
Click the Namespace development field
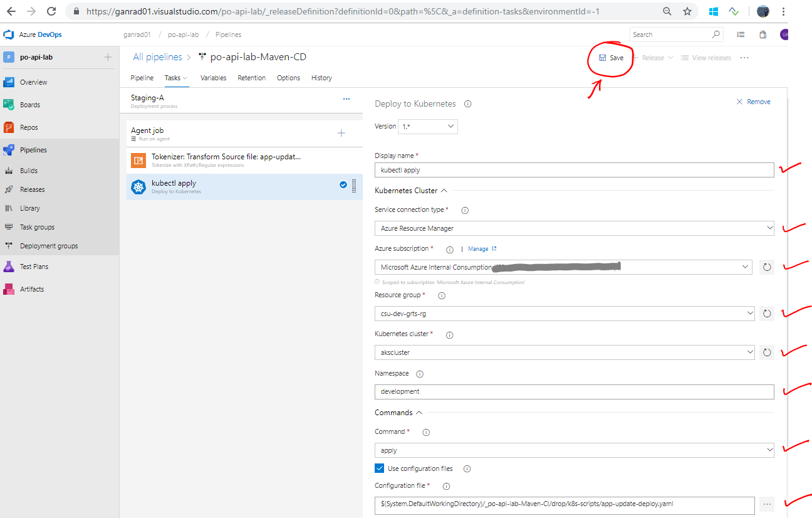click(575, 391)
